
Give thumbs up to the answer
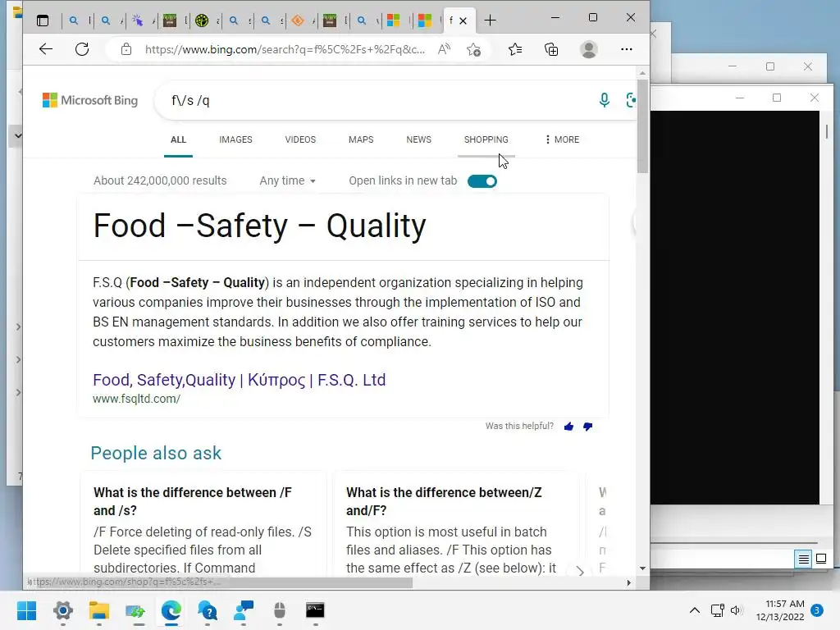point(569,427)
